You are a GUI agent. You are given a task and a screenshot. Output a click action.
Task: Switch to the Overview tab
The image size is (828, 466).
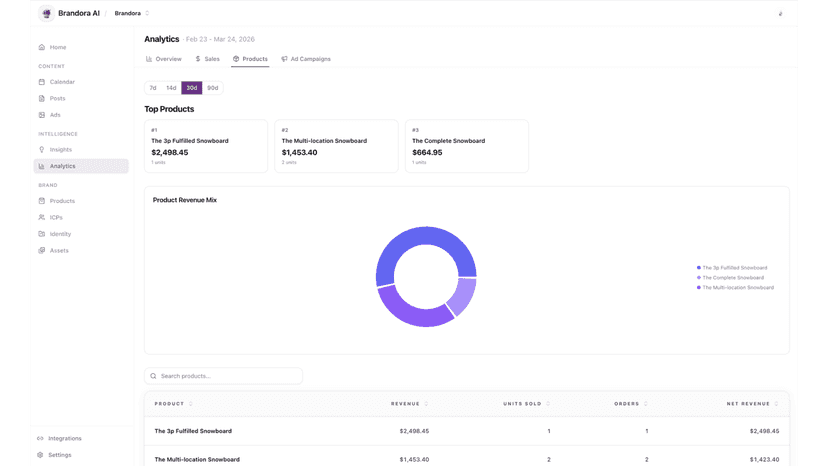point(164,59)
